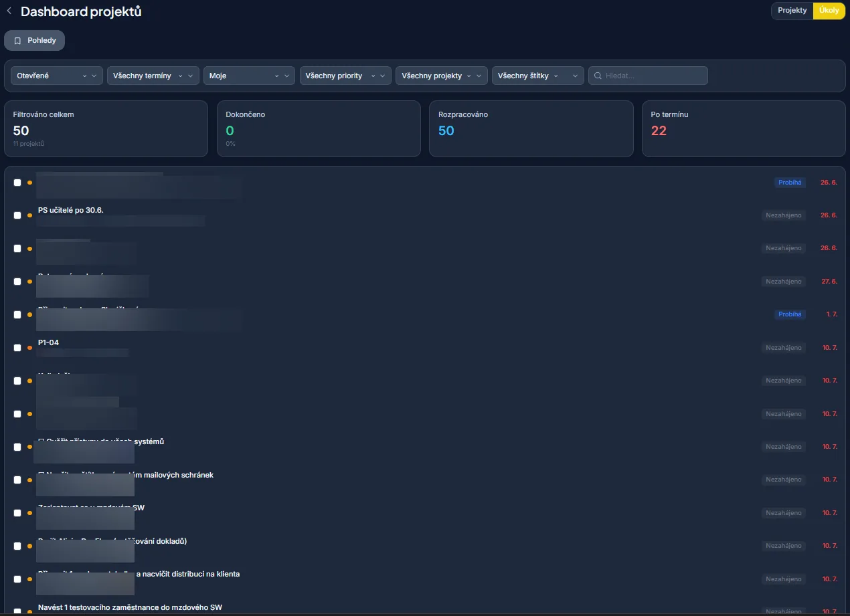Screen dimensions: 850x616
Task: Open the task ending 'mailových schránek'
Action: pos(126,475)
